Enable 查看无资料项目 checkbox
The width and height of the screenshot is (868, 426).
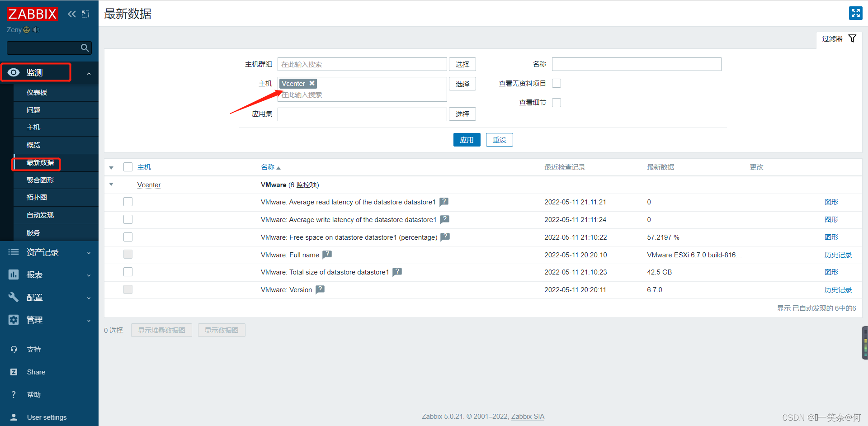tap(557, 83)
